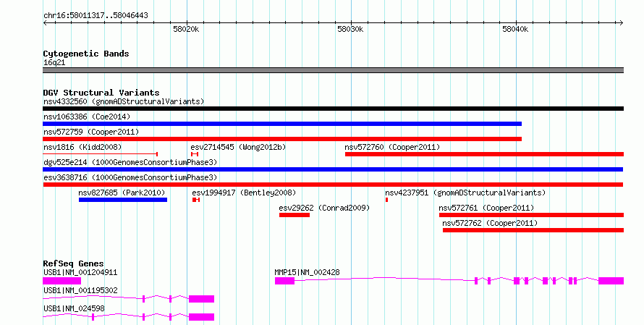This screenshot has width=644, height=325.
Task: Select the black nsv4332560 variant bar
Action: coord(333,109)
